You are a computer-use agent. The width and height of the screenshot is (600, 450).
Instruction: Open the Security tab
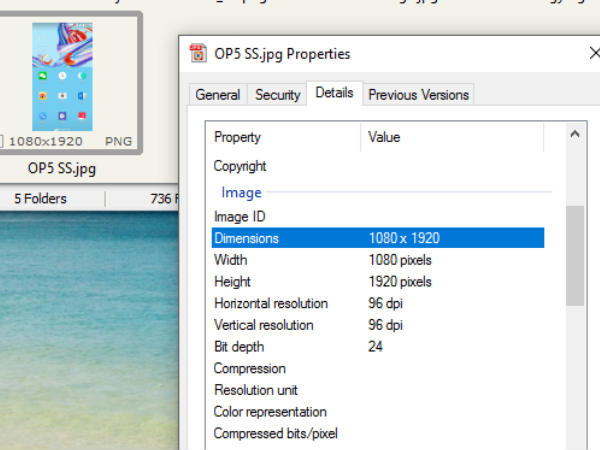(277, 95)
